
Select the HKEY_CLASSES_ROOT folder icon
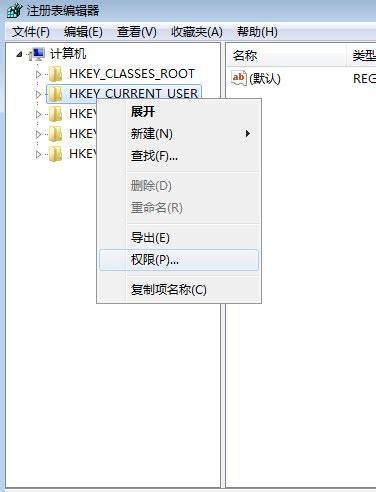pyautogui.click(x=55, y=74)
